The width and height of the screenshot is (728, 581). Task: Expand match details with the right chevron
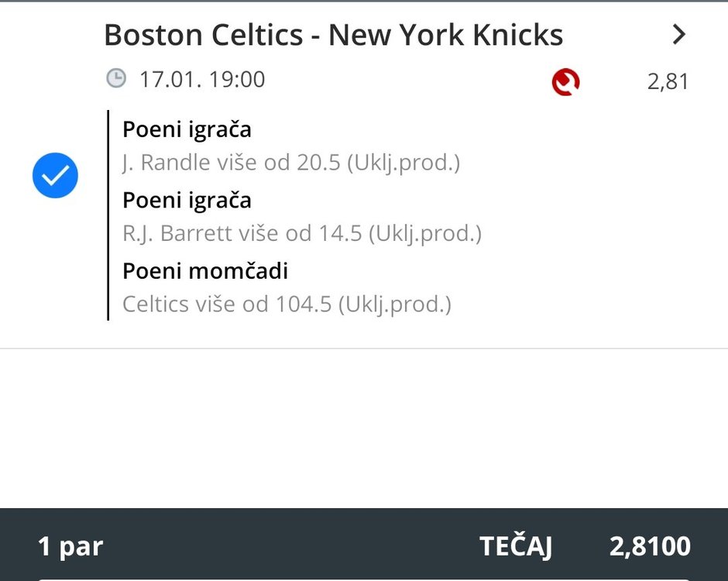click(x=679, y=34)
